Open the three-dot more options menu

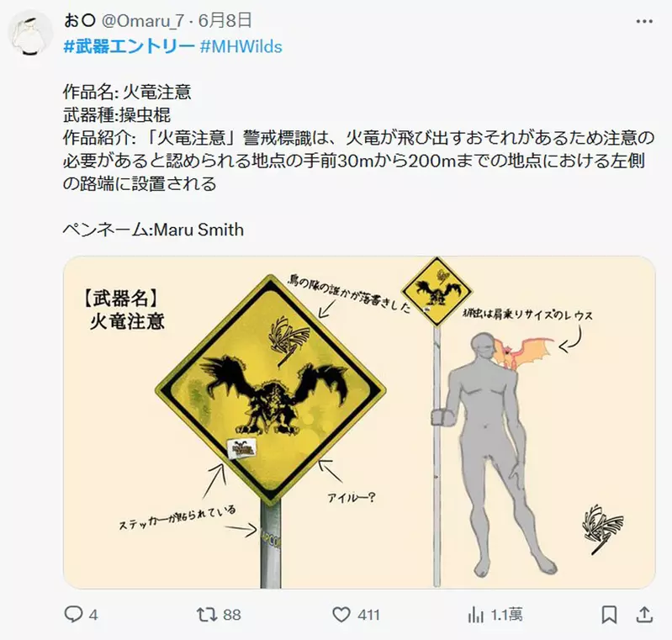[644, 21]
